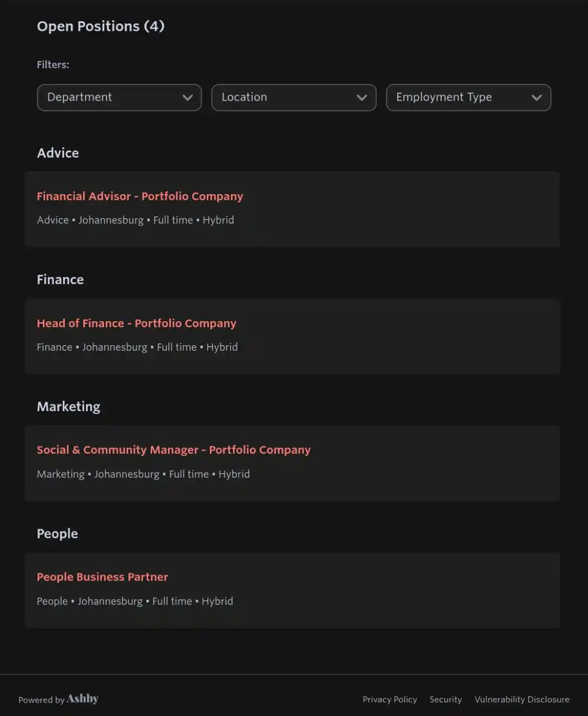Viewport: 588px width, 716px height.
Task: Open the Vulnerability Disclosure link
Action: tap(522, 699)
